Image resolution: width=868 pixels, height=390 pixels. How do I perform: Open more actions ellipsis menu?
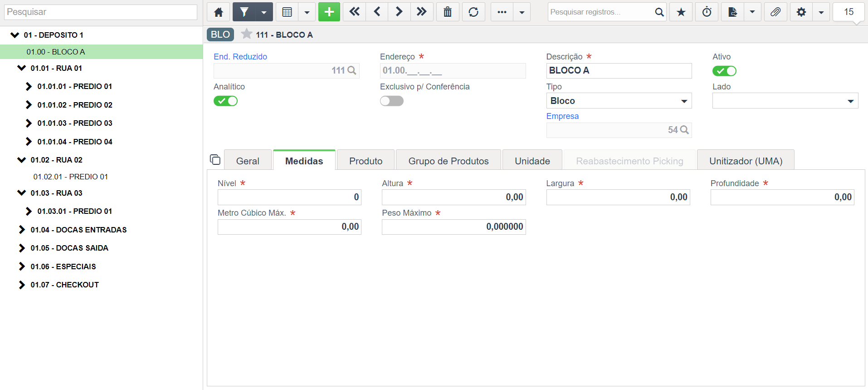(x=502, y=12)
